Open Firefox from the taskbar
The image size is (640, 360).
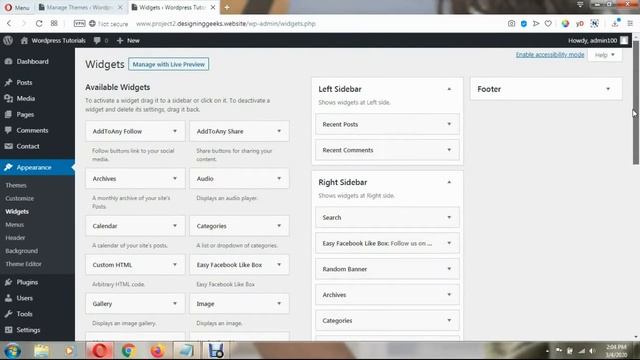click(x=158, y=351)
